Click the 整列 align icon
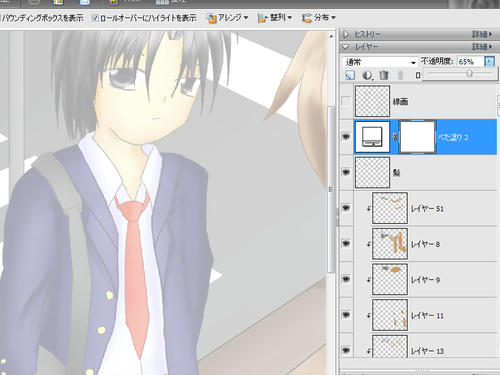Screen dimensions: 500x375 pyautogui.click(x=263, y=18)
